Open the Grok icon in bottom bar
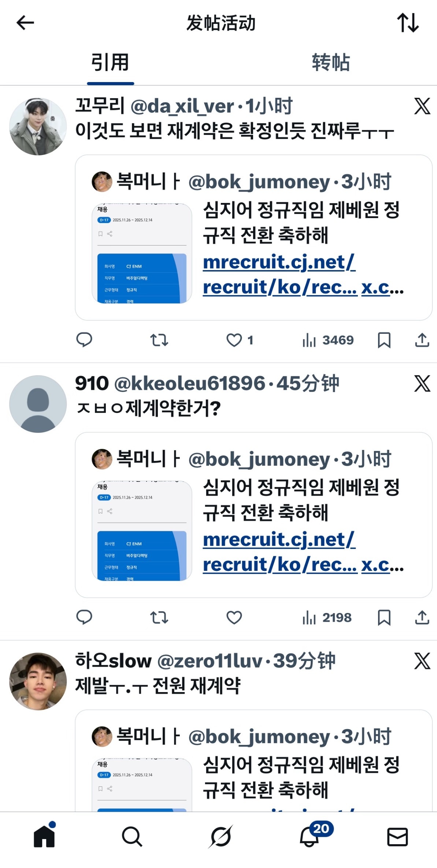Screen dimensions: 437x868 coord(221,837)
